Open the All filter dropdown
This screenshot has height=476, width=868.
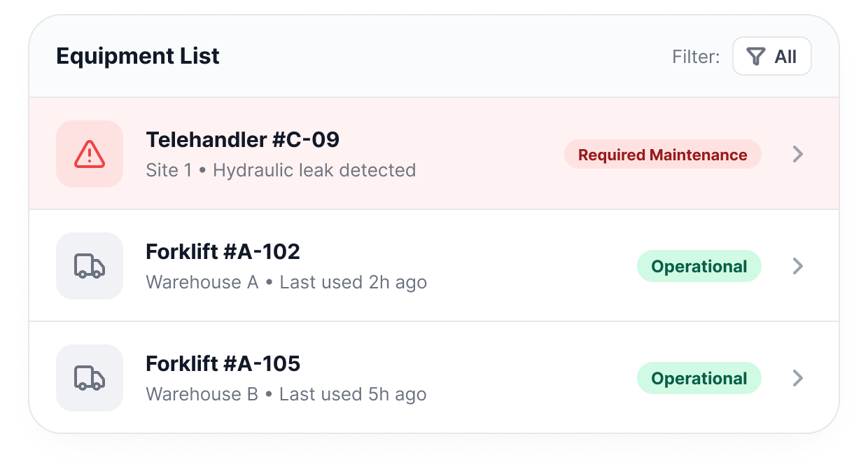click(x=772, y=56)
